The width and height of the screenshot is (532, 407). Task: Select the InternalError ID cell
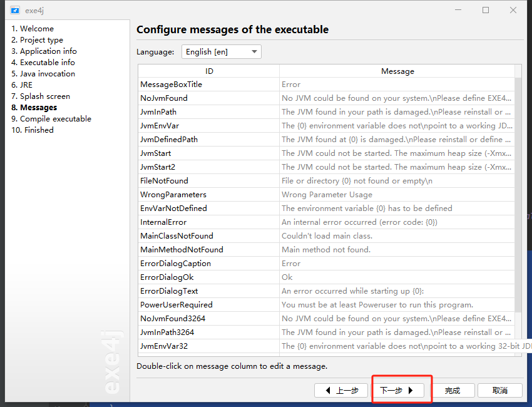(208, 222)
